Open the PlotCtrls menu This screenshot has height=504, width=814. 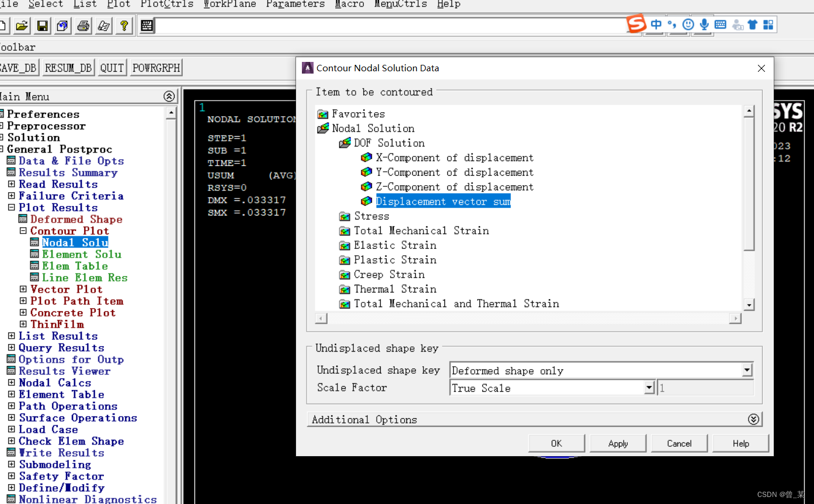(166, 4)
